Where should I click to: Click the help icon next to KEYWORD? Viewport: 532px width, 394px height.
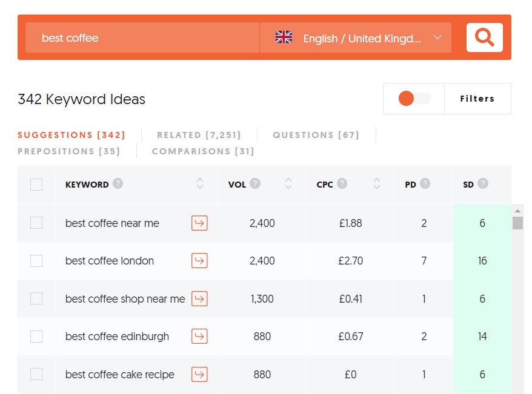click(x=118, y=183)
